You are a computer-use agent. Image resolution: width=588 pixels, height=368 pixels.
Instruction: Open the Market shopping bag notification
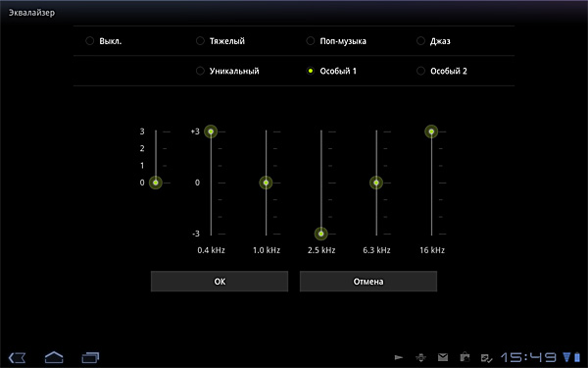click(465, 357)
